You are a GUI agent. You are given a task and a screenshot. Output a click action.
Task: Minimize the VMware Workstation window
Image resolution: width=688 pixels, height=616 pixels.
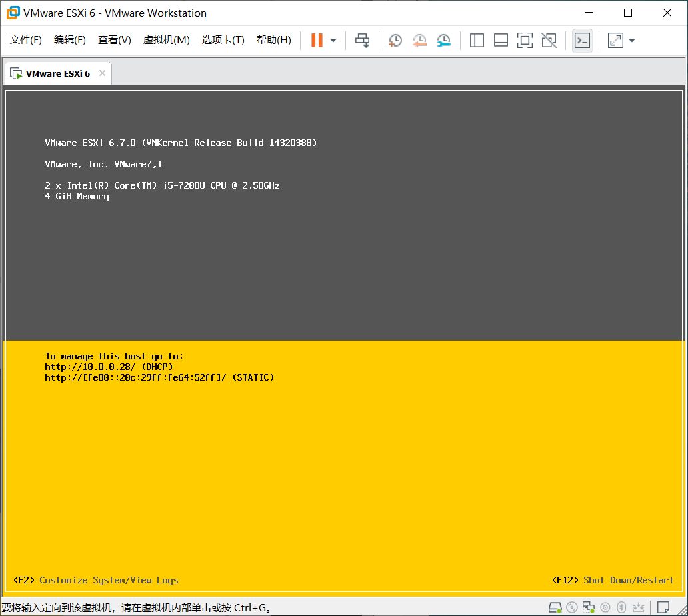click(x=589, y=13)
